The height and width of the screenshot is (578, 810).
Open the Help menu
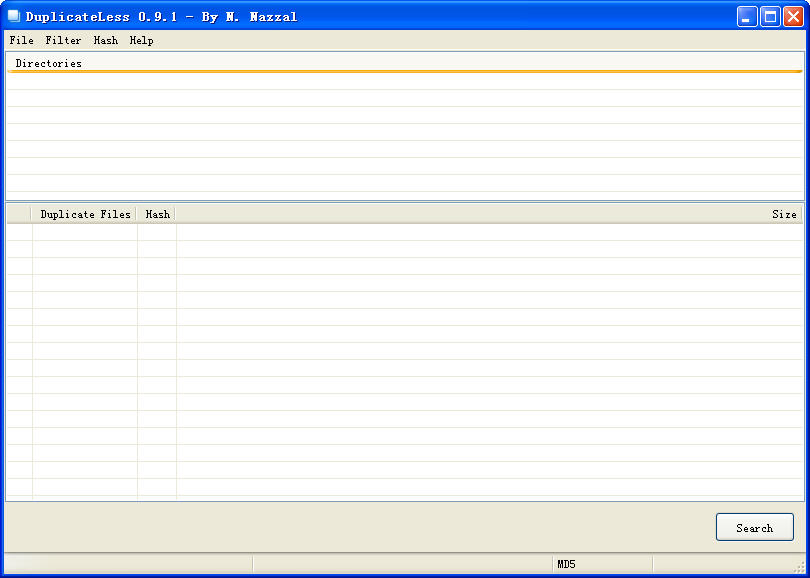[141, 40]
